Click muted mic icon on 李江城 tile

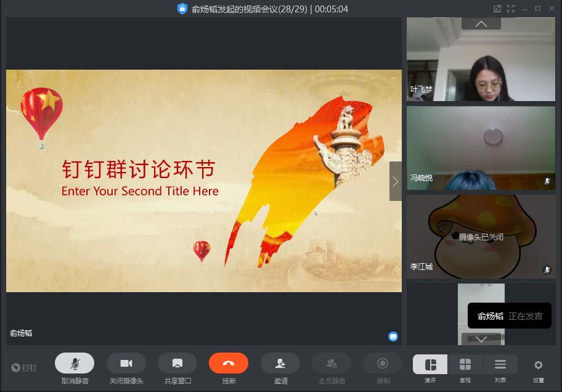547,270
